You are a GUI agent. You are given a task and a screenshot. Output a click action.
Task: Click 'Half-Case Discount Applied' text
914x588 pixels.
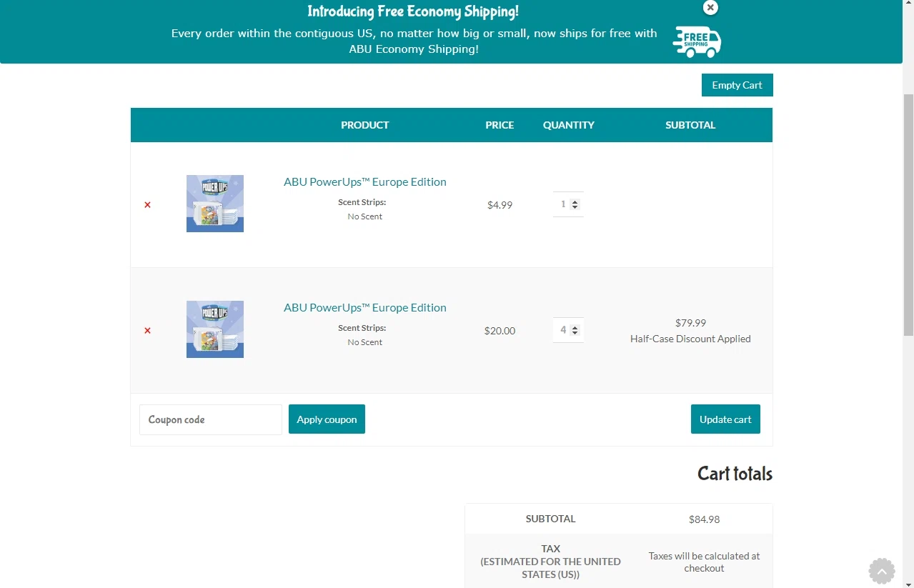(x=690, y=339)
